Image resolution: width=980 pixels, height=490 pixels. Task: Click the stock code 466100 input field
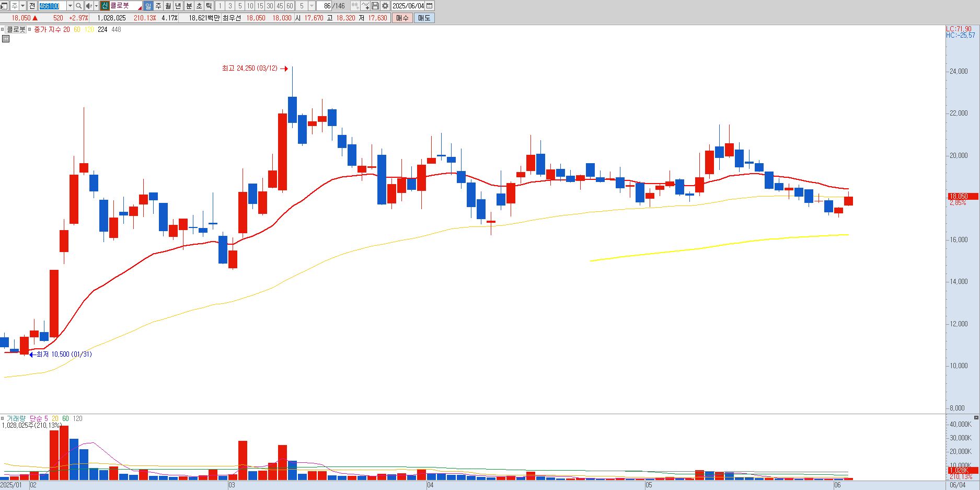pyautogui.click(x=52, y=6)
